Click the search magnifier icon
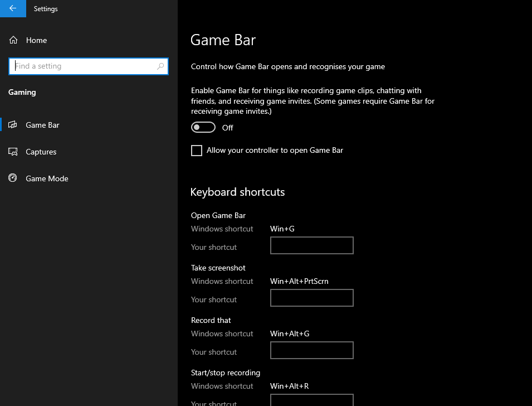 pos(160,66)
